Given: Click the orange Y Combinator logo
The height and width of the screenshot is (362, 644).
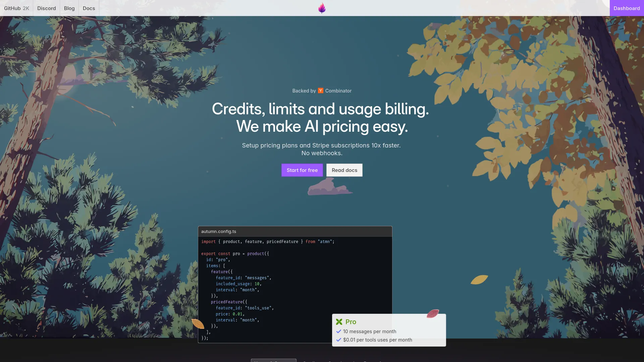Looking at the screenshot, I should click(x=321, y=90).
